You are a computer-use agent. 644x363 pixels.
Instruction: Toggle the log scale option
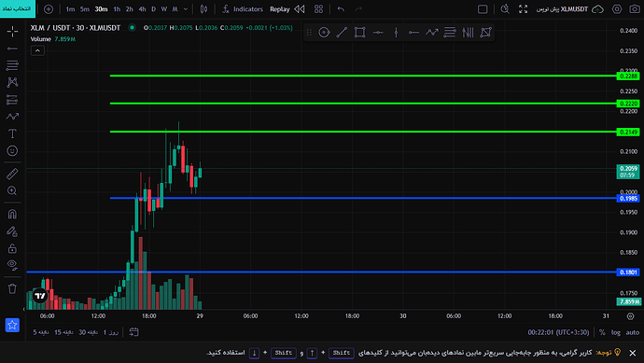click(616, 332)
